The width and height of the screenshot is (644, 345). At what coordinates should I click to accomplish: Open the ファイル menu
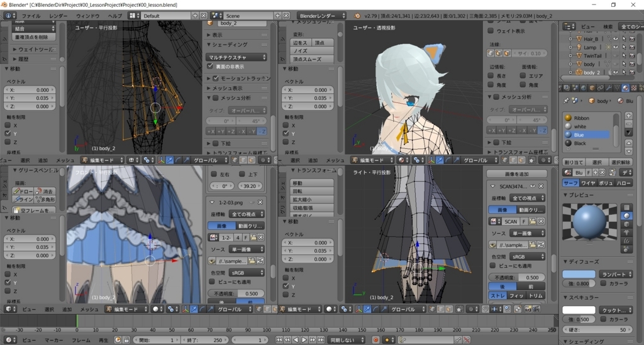[x=31, y=16]
